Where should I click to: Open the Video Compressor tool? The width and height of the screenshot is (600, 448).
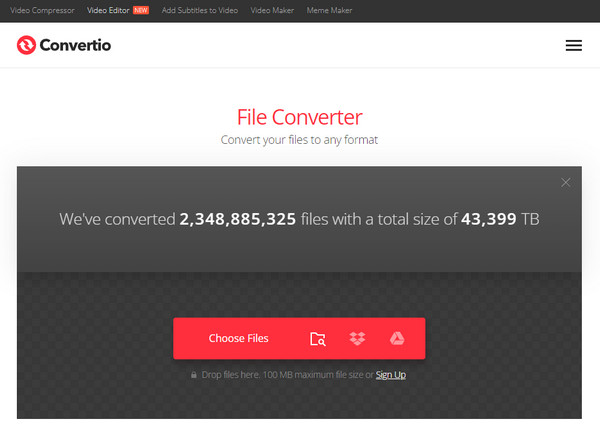tap(42, 10)
